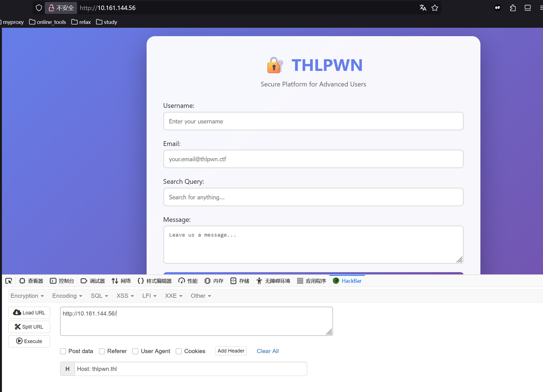Activate the devtools element picker icon
Screen dimensions: 543x392
tap(9, 281)
